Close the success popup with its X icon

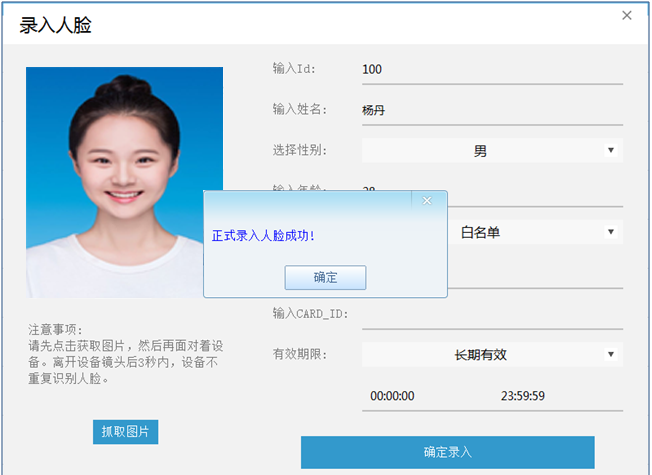(427, 201)
